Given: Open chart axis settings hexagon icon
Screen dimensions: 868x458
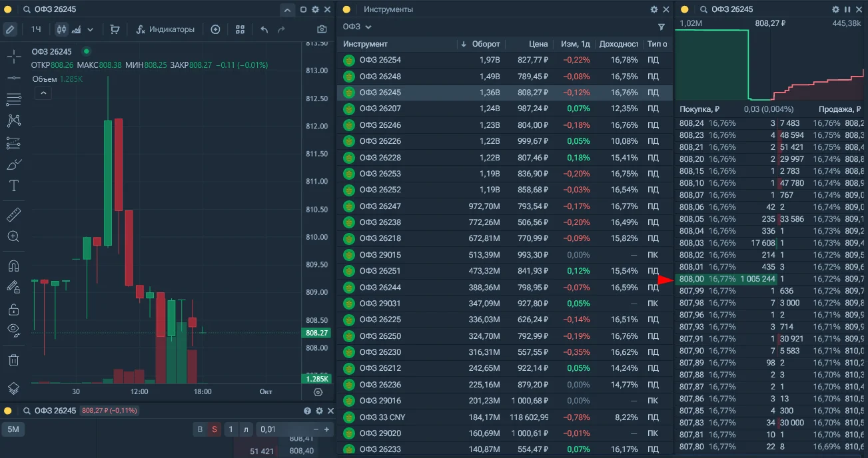Looking at the screenshot, I should point(318,392).
